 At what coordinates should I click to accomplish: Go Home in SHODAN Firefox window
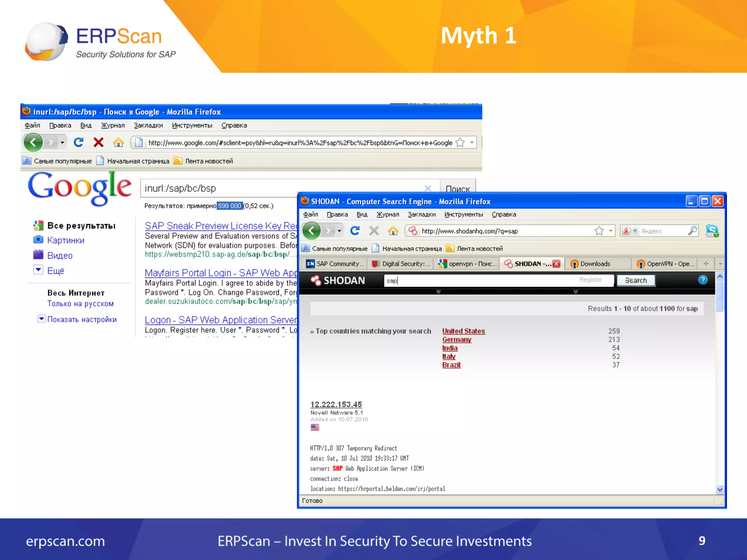[x=393, y=230]
